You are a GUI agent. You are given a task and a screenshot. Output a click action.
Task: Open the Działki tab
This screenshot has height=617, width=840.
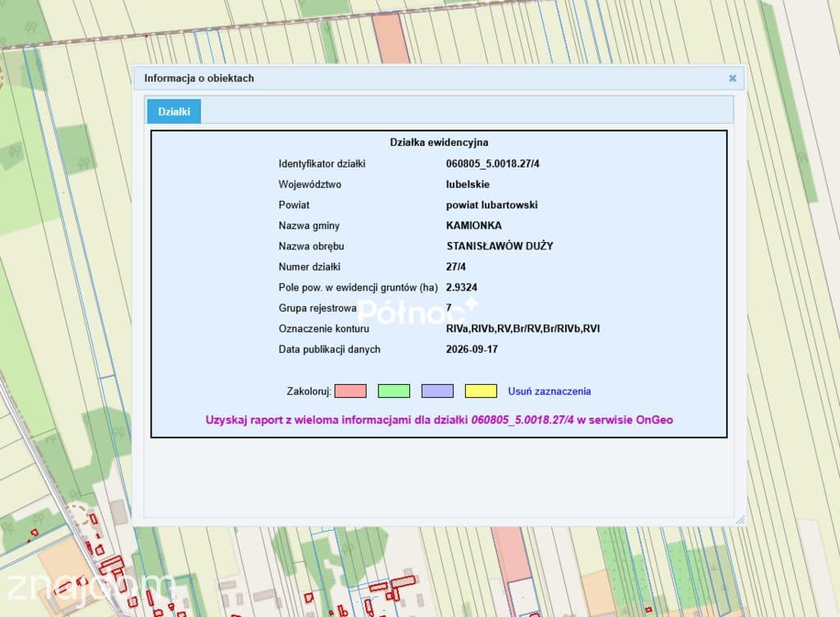(x=174, y=112)
